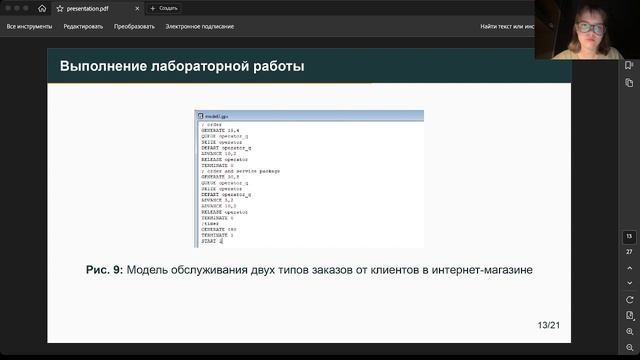The height and width of the screenshot is (360, 640).
Task: Open Все инструменты menu
Action: 29,27
